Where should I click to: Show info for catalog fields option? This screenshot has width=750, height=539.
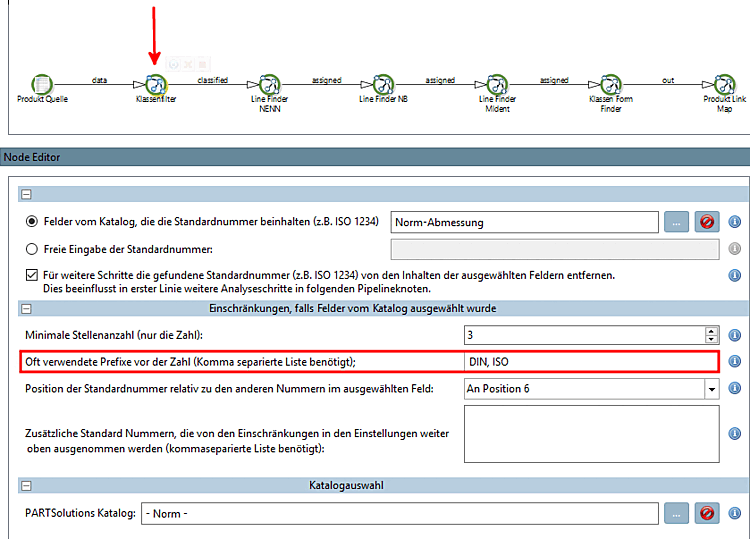pos(735,222)
